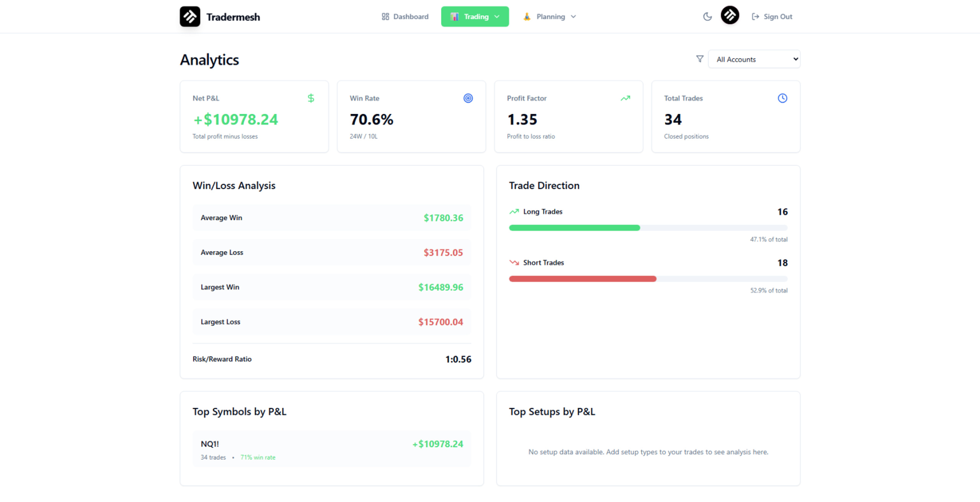This screenshot has width=980, height=502.
Task: Click the Long Trades up-trend icon
Action: click(514, 211)
